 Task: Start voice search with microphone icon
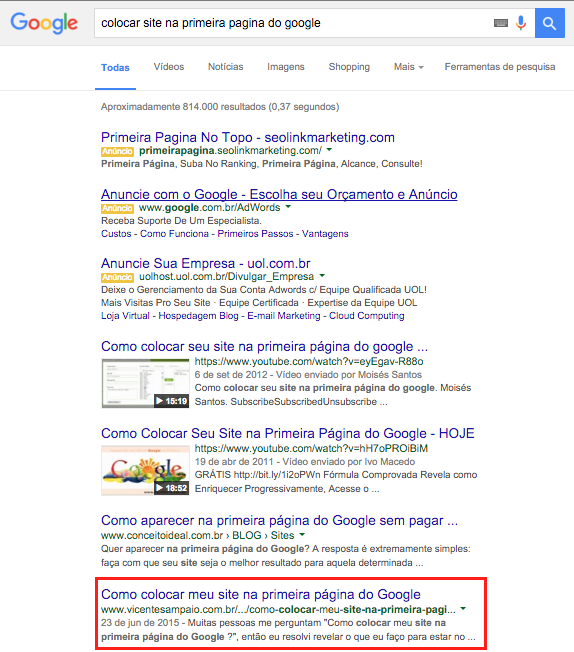click(521, 23)
